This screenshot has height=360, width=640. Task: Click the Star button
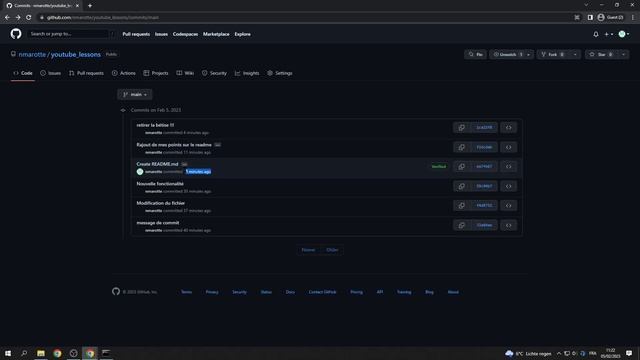(x=602, y=54)
